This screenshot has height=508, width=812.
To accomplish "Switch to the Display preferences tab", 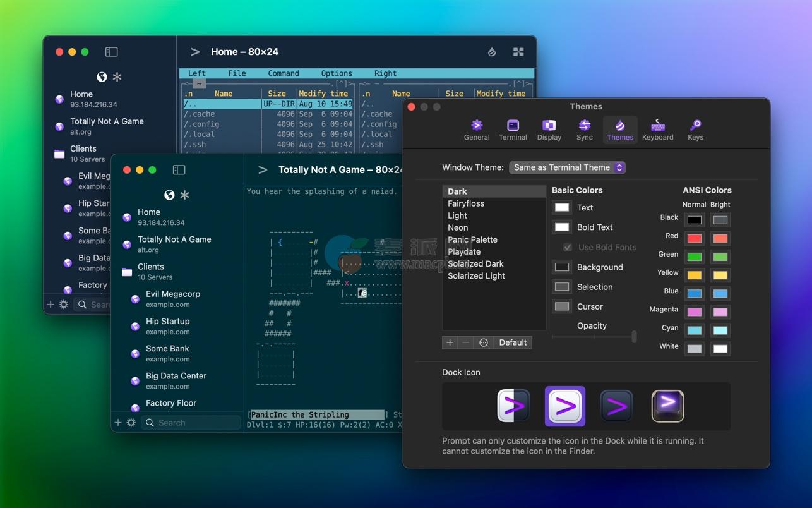I will [x=549, y=130].
